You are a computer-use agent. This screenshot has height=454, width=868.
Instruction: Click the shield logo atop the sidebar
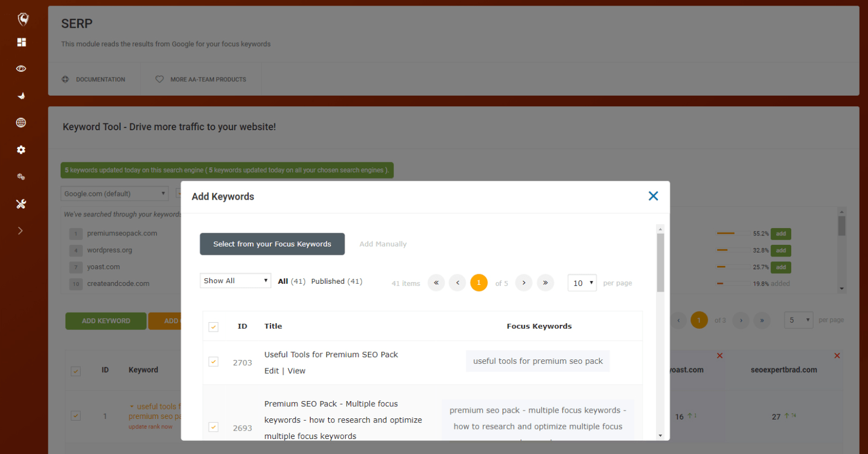[23, 19]
